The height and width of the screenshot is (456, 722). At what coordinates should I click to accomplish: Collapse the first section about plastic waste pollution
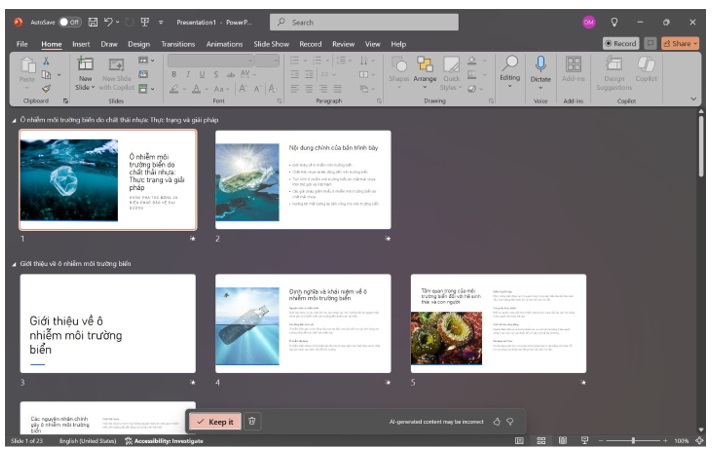coord(16,120)
